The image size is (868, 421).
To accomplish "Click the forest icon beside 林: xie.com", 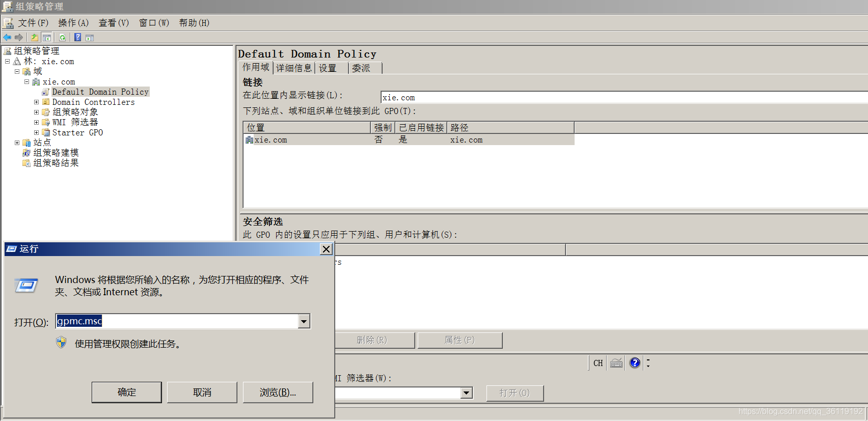I will (17, 61).
